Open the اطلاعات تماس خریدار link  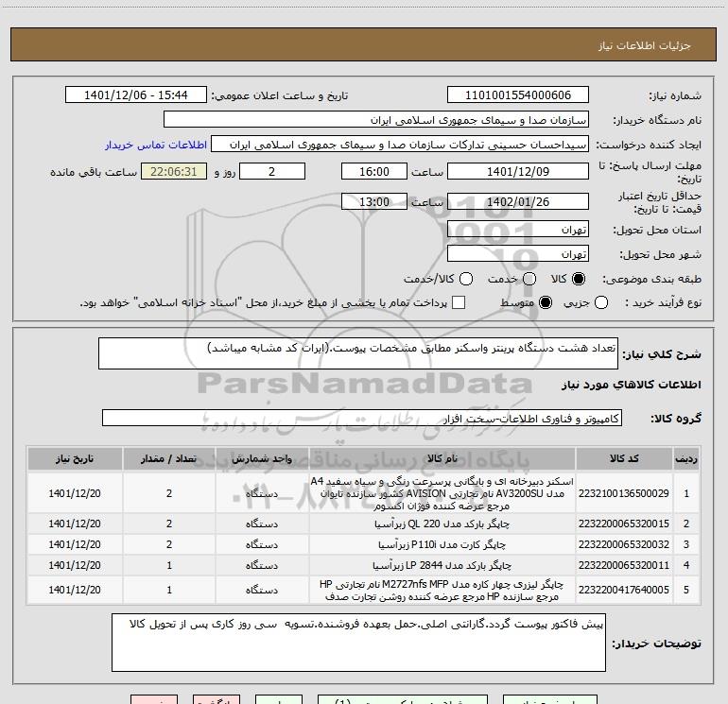[156, 145]
